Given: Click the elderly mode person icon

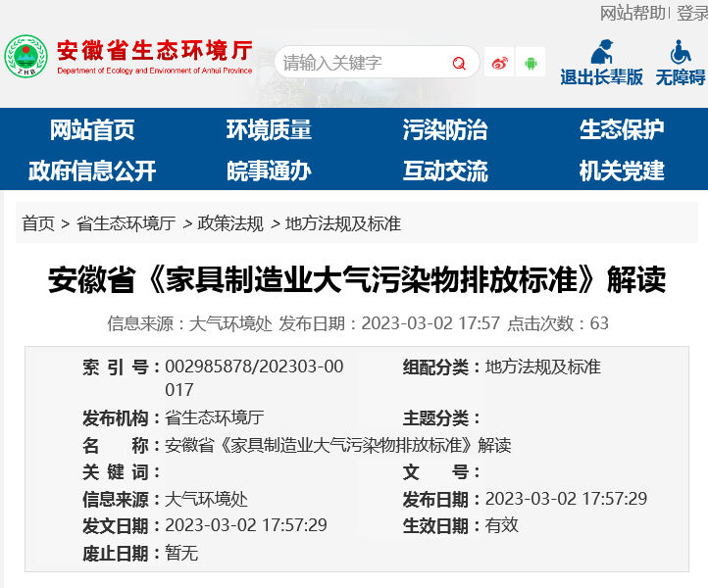Looking at the screenshot, I should [x=601, y=52].
